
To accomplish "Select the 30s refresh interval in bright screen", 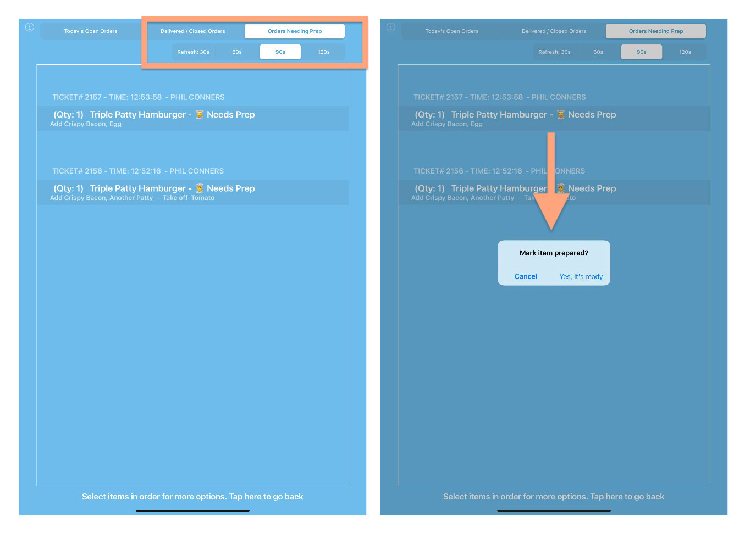I will pyautogui.click(x=193, y=52).
